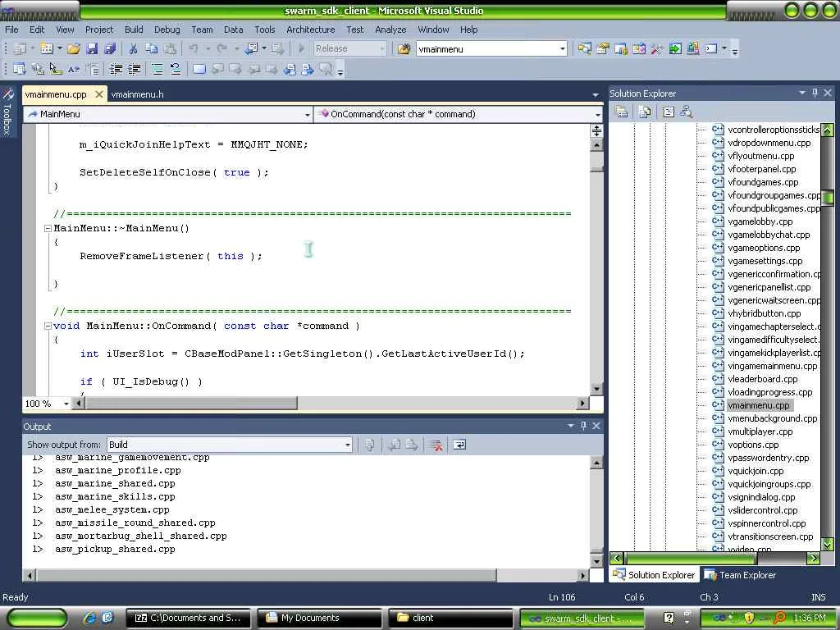Click the Find in Files icon

click(404, 48)
